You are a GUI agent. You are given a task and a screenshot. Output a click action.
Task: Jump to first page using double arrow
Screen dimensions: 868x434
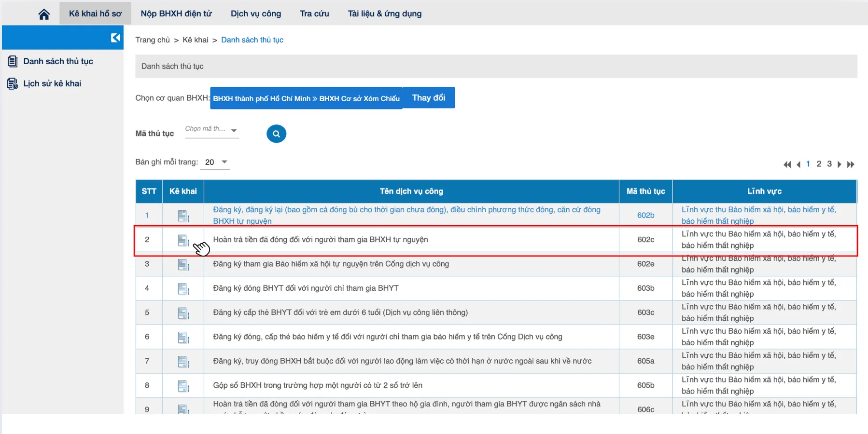click(x=787, y=164)
